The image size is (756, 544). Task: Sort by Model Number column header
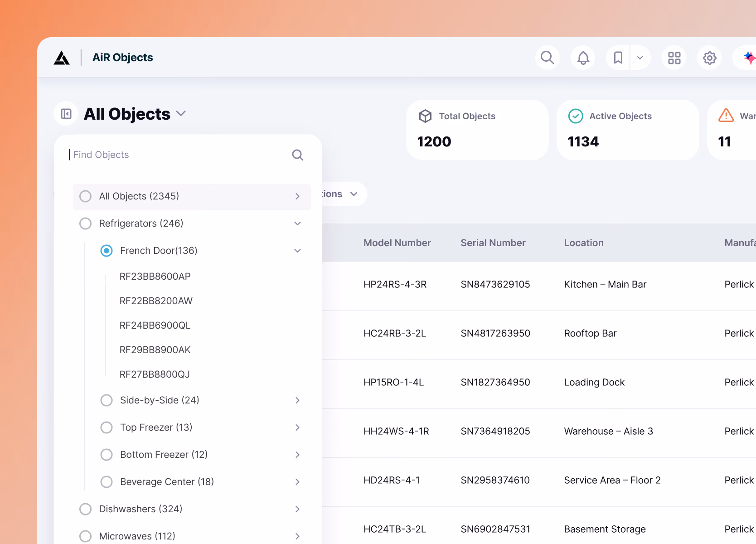pyautogui.click(x=397, y=243)
